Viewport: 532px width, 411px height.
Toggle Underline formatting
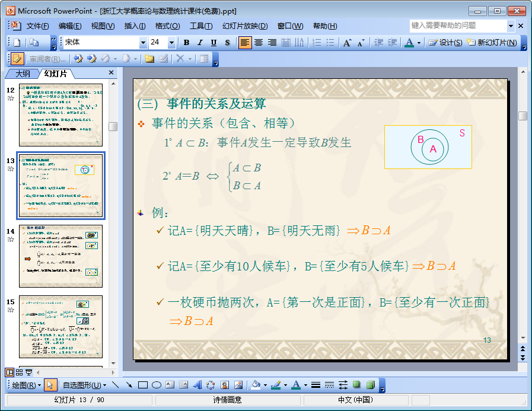coord(214,43)
